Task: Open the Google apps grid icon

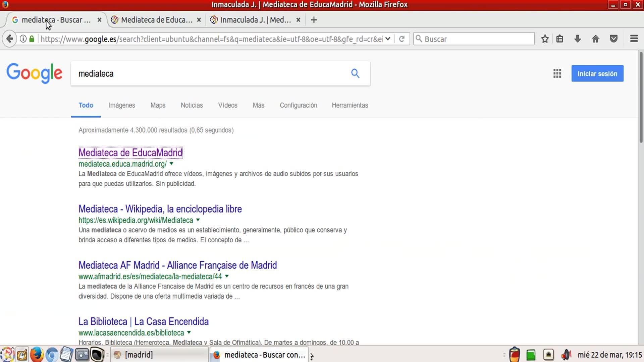Action: (x=557, y=73)
